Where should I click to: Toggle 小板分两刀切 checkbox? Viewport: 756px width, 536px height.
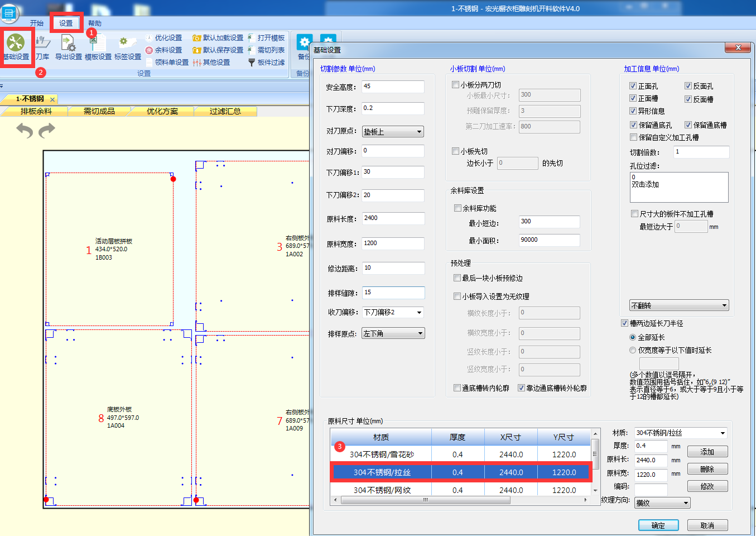[x=455, y=85]
